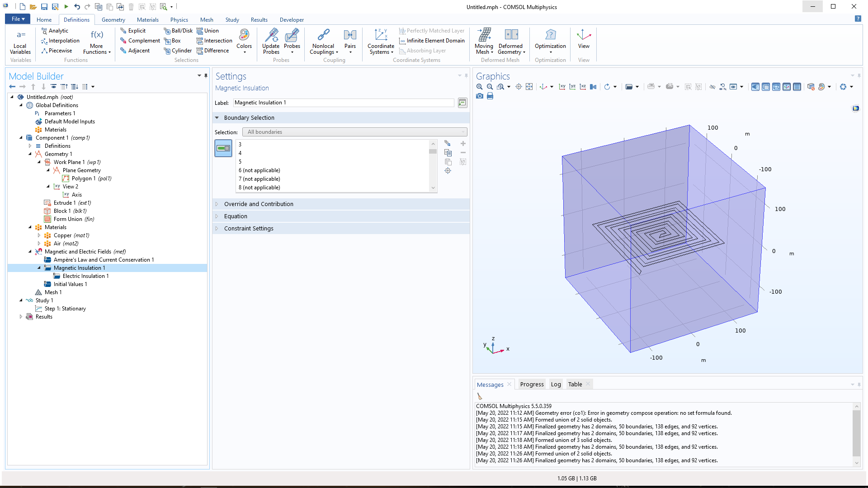
Task: Toggle the grid display in Graphics
Action: click(x=797, y=87)
